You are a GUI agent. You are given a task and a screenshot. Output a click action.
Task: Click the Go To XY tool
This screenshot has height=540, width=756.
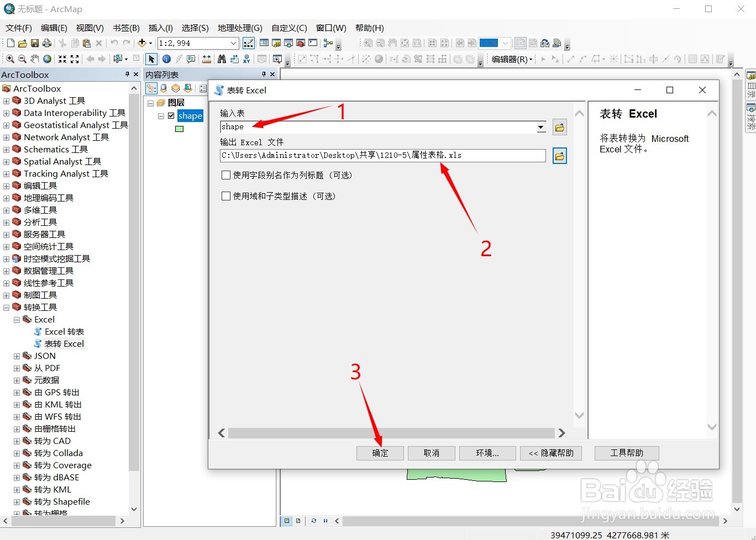246,59
